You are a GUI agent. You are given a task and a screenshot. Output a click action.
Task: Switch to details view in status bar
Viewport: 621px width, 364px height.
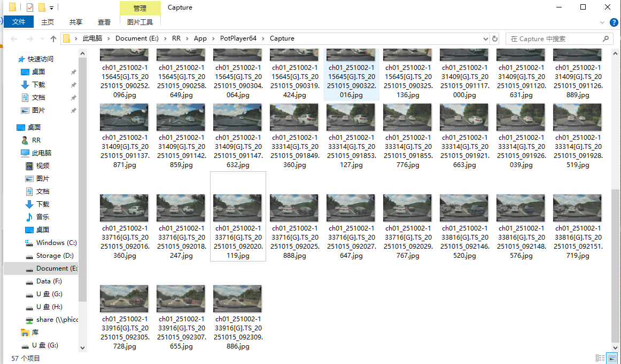(600, 358)
